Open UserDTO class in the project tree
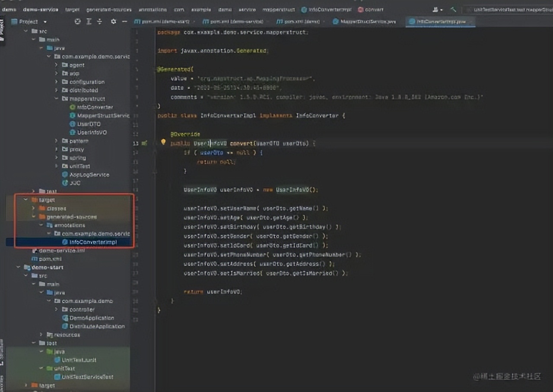This screenshot has width=553, height=392. point(89,124)
